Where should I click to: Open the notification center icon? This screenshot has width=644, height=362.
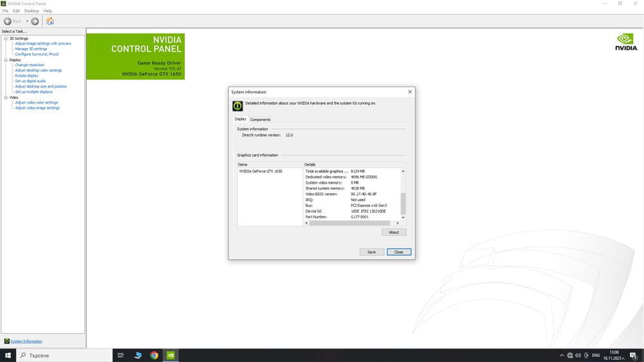[634, 356]
